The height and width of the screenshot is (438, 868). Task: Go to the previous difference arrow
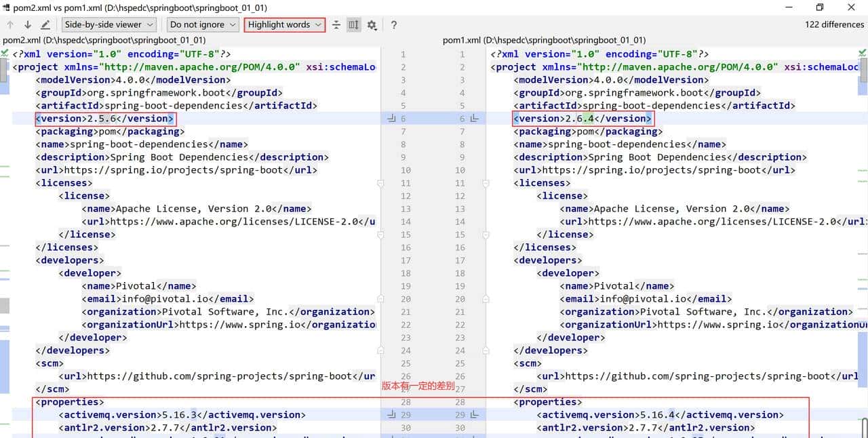(10, 25)
